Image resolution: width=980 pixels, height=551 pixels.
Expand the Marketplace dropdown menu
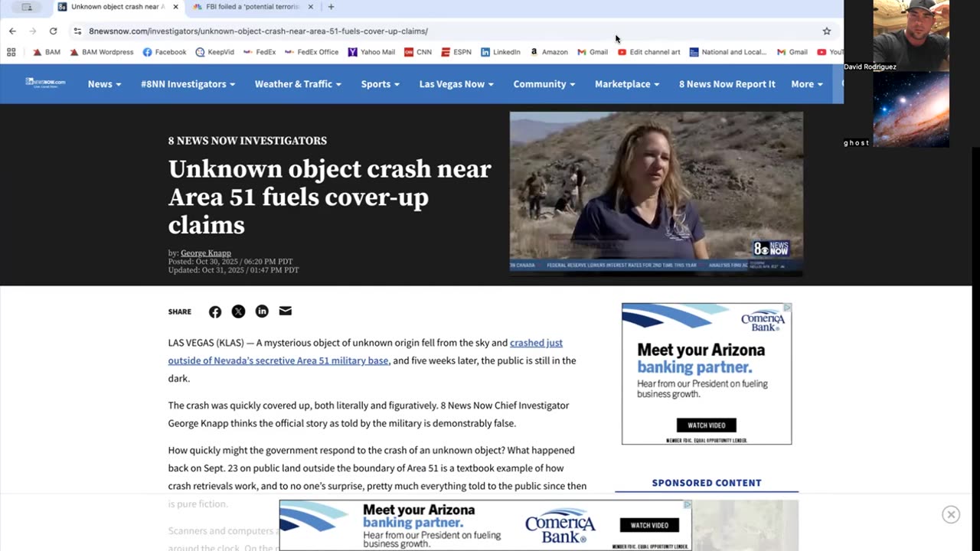coord(627,84)
